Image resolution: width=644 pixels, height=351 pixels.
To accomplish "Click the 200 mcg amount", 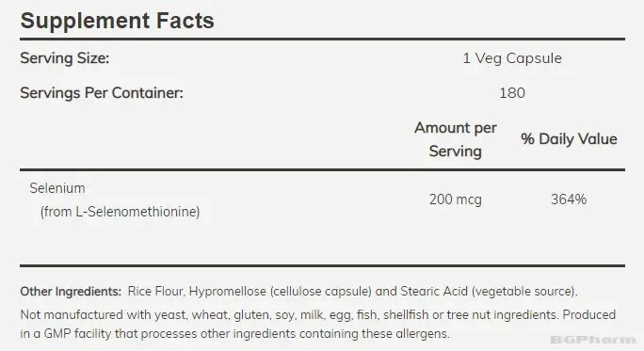I will pyautogui.click(x=456, y=199).
